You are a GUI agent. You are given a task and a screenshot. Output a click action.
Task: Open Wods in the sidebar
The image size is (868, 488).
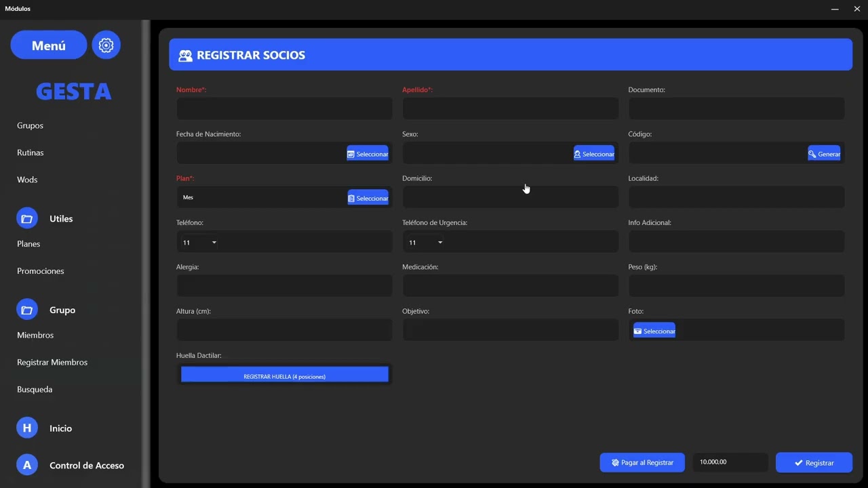pyautogui.click(x=27, y=180)
